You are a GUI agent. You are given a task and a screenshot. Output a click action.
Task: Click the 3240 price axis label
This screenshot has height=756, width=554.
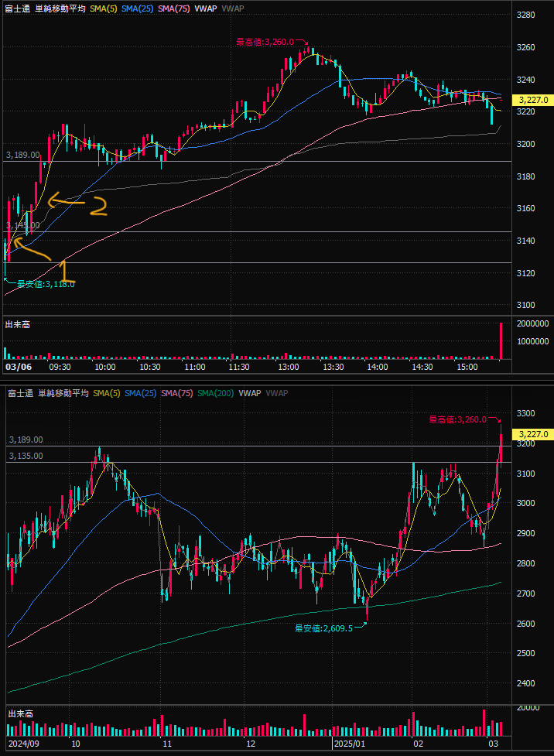point(525,80)
